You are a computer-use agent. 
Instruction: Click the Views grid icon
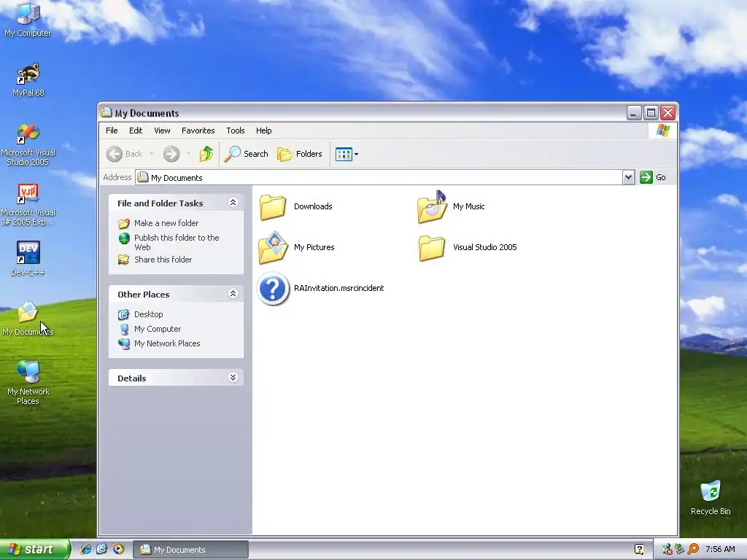coord(344,154)
